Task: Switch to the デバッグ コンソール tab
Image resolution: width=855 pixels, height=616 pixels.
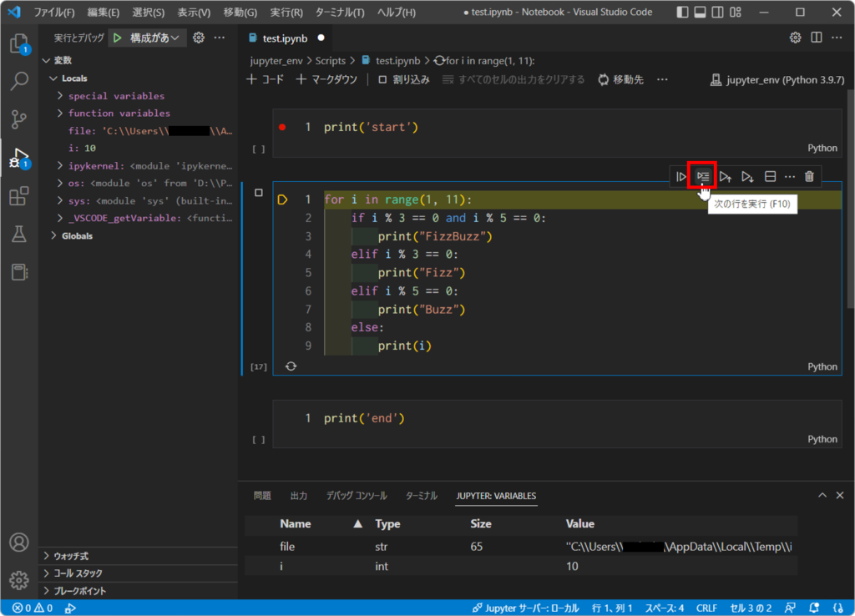Action: 357,496
